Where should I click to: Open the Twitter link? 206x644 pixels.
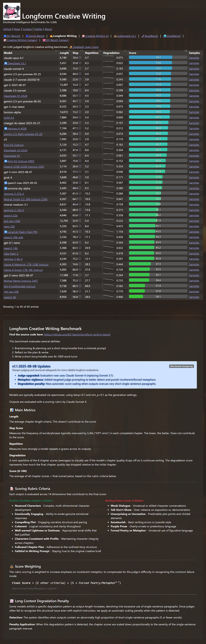click(38, 29)
